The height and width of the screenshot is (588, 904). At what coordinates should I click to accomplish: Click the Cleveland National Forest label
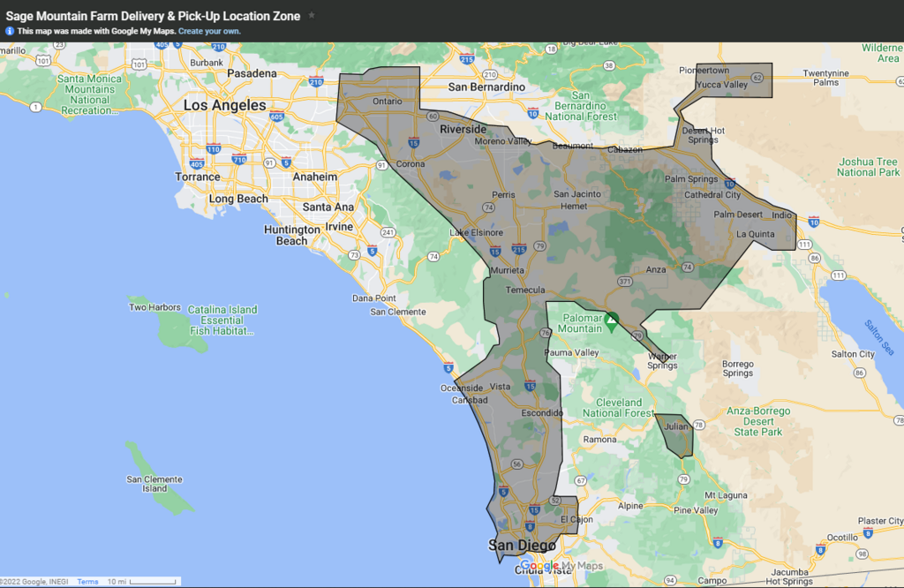coord(619,408)
